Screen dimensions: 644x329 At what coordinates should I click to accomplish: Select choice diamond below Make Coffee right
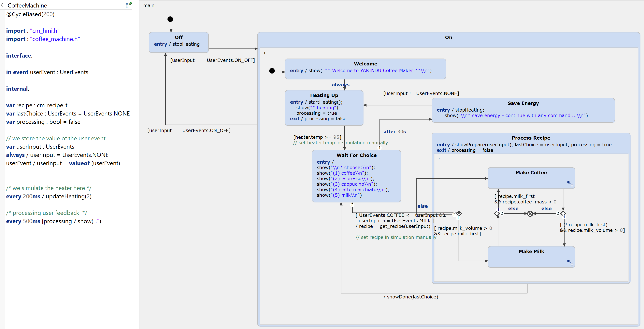click(x=563, y=213)
